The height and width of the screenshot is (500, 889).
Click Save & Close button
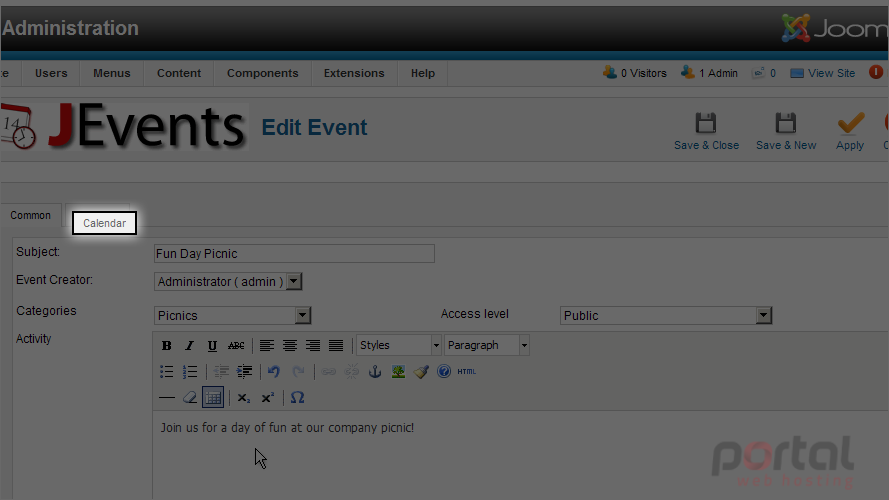706,132
